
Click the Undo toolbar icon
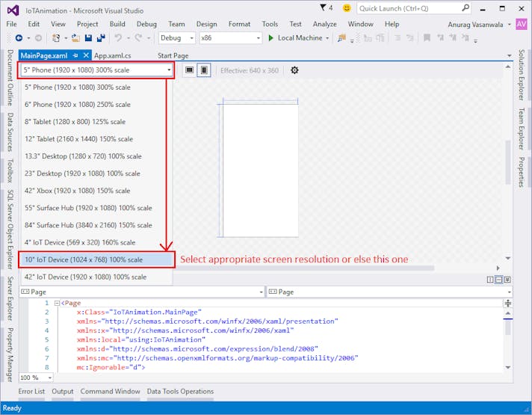click(118, 38)
